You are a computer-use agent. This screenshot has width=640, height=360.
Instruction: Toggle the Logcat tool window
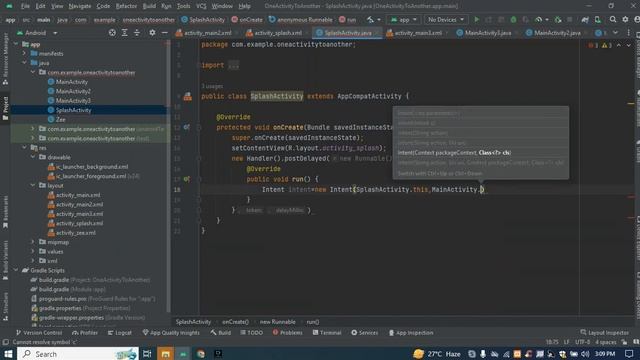120,333
